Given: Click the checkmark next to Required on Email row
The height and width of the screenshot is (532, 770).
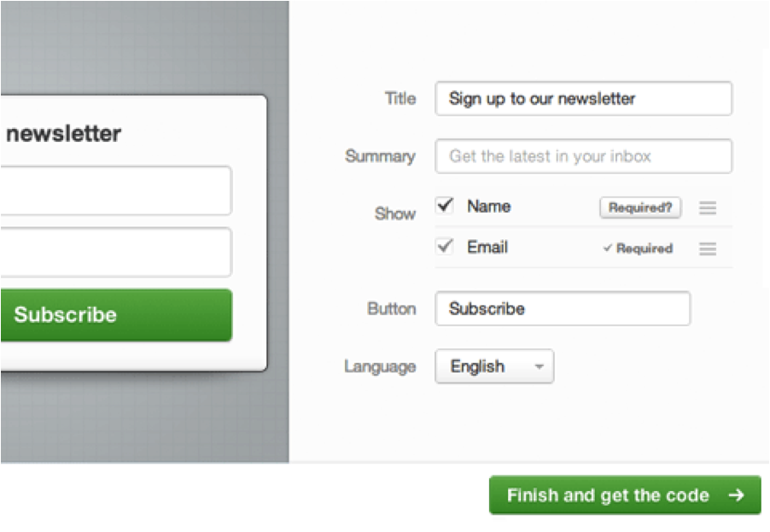Looking at the screenshot, I should coord(608,248).
